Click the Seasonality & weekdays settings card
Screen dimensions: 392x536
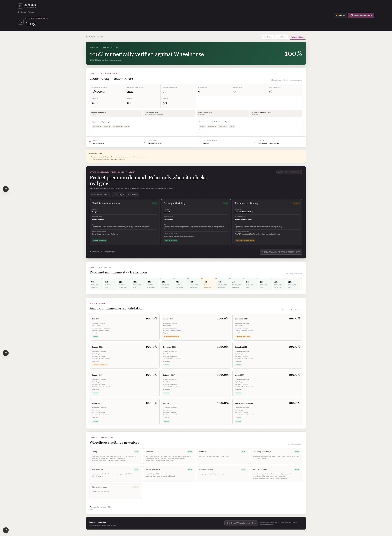tap(276, 456)
